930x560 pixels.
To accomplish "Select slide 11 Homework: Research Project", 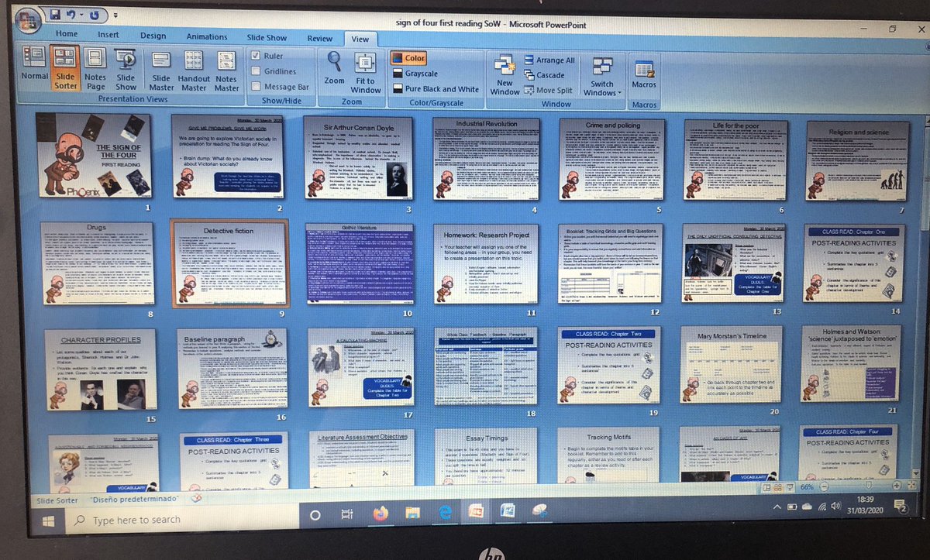I will click(487, 263).
